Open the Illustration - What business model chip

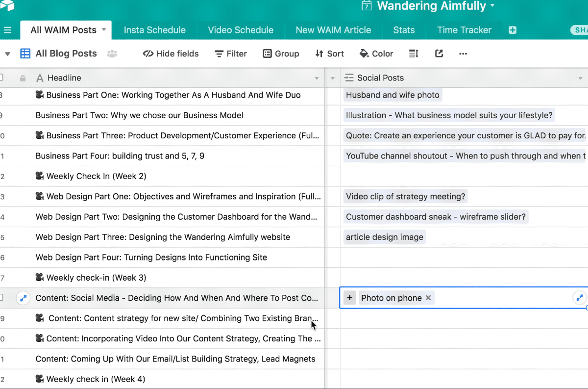pyautogui.click(x=449, y=115)
